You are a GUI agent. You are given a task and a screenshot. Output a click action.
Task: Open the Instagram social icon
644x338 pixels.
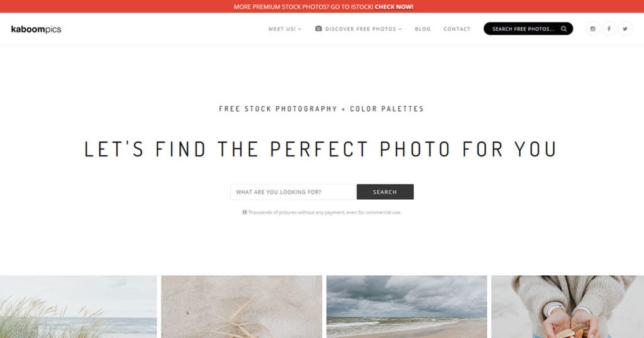592,29
